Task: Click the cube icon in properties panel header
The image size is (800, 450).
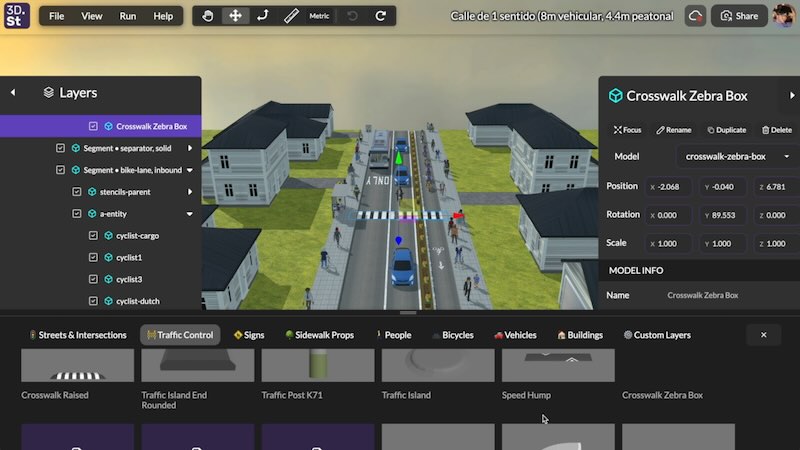Action: (616, 96)
